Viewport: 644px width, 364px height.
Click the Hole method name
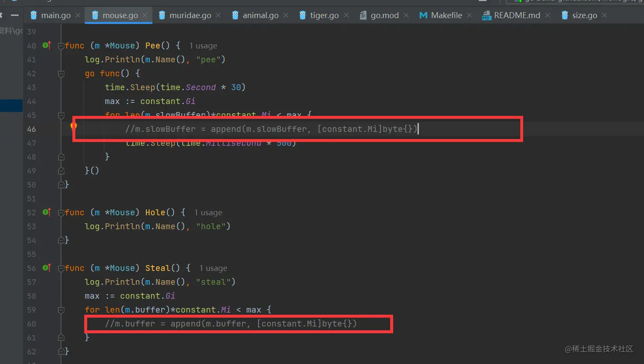pos(155,212)
